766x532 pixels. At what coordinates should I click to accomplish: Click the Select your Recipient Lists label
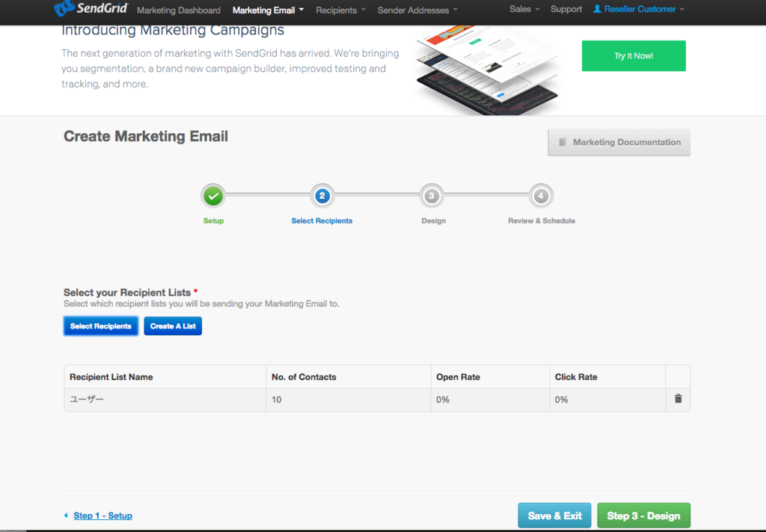pyautogui.click(x=127, y=293)
